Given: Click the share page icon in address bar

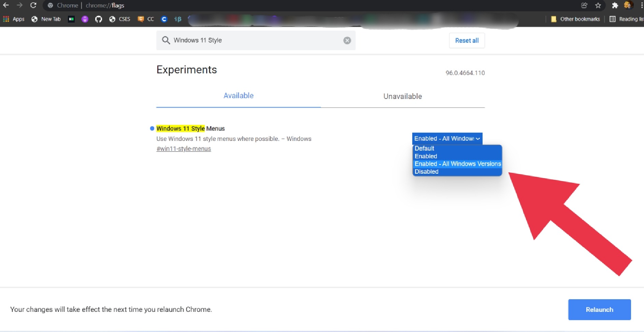Looking at the screenshot, I should [584, 5].
